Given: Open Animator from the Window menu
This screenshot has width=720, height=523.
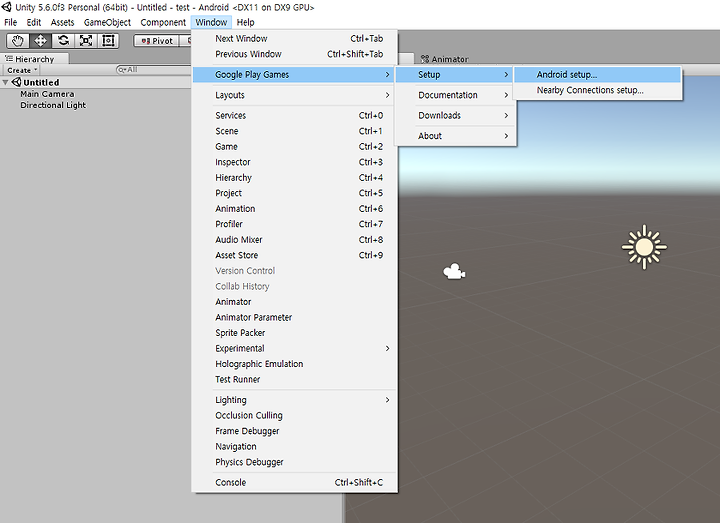Looking at the screenshot, I should (x=294, y=302).
